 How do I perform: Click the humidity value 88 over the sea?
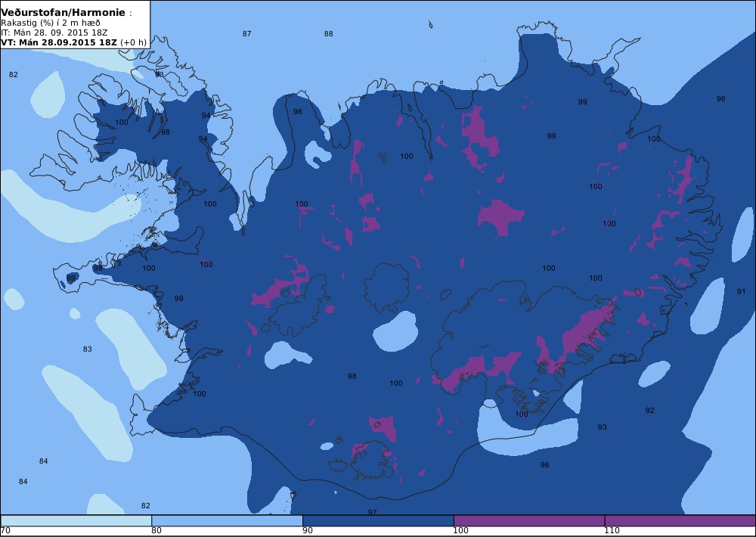pos(328,34)
